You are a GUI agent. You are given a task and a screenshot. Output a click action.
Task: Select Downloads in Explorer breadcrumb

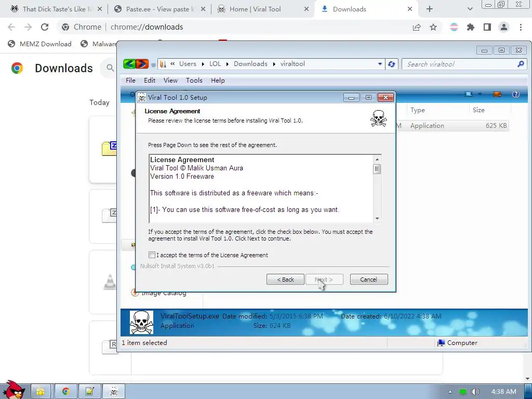(250, 64)
